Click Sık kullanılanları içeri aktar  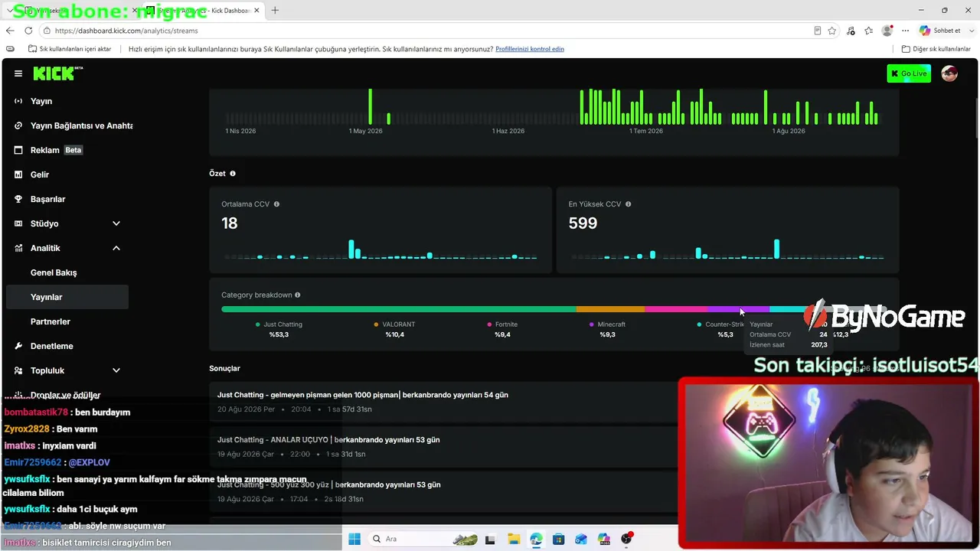point(70,49)
